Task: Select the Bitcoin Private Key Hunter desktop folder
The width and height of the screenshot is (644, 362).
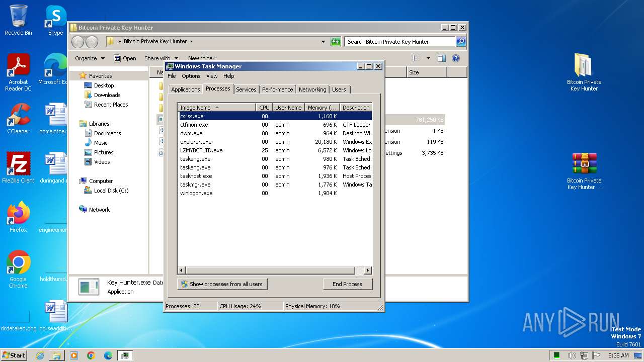Action: [x=584, y=72]
